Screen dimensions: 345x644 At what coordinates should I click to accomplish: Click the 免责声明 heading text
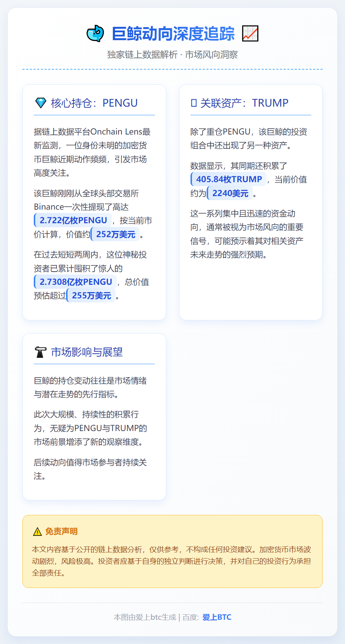point(61,531)
